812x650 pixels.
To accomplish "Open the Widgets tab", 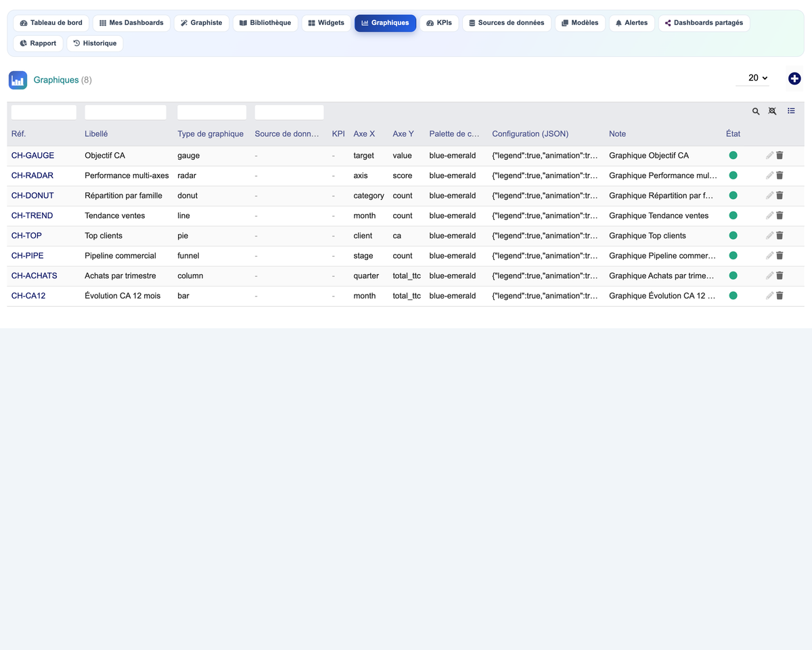I will tap(326, 23).
